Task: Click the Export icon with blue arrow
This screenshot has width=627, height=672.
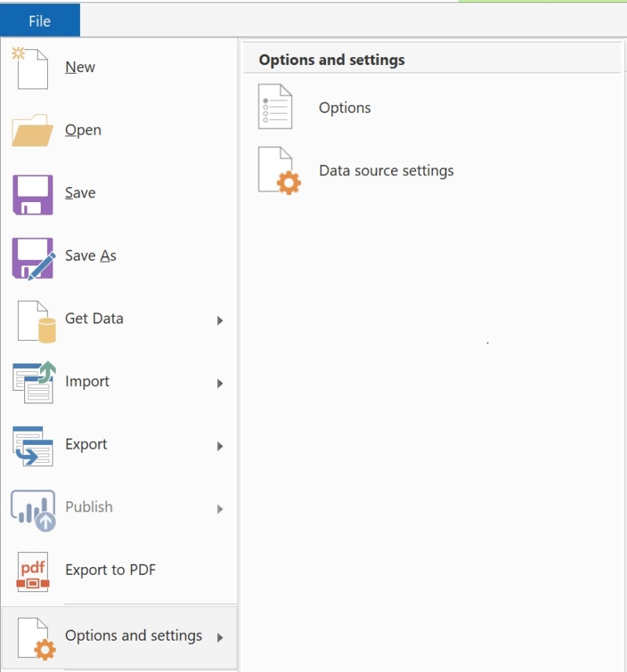Action: pos(32,446)
